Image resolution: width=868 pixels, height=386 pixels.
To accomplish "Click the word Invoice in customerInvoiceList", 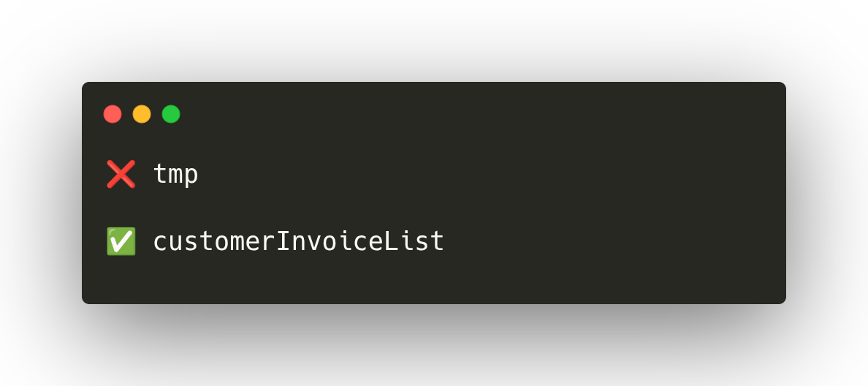I will pyautogui.click(x=330, y=241).
